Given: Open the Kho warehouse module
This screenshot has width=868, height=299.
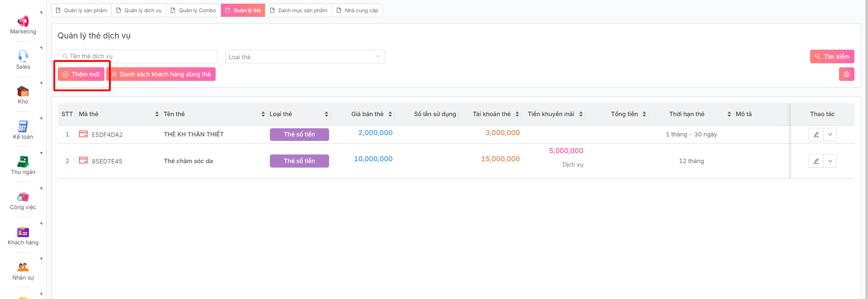Looking at the screenshot, I should pos(23,95).
